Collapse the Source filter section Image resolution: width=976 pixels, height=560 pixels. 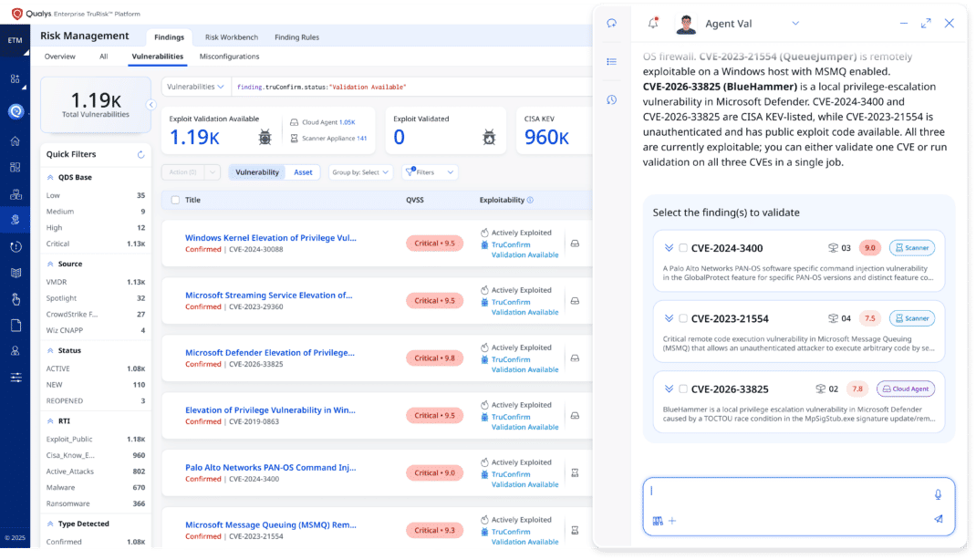click(x=50, y=264)
